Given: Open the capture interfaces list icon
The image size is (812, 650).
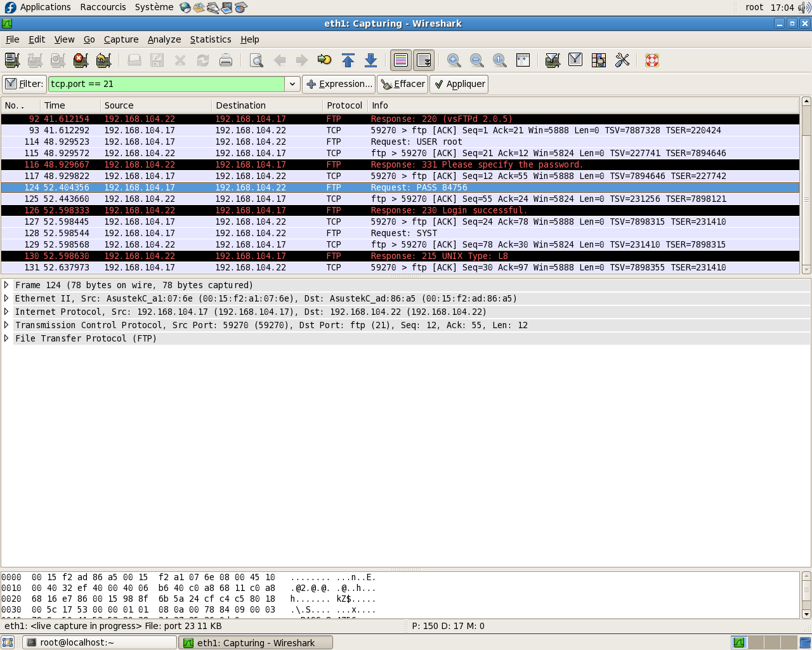Looking at the screenshot, I should [12, 60].
